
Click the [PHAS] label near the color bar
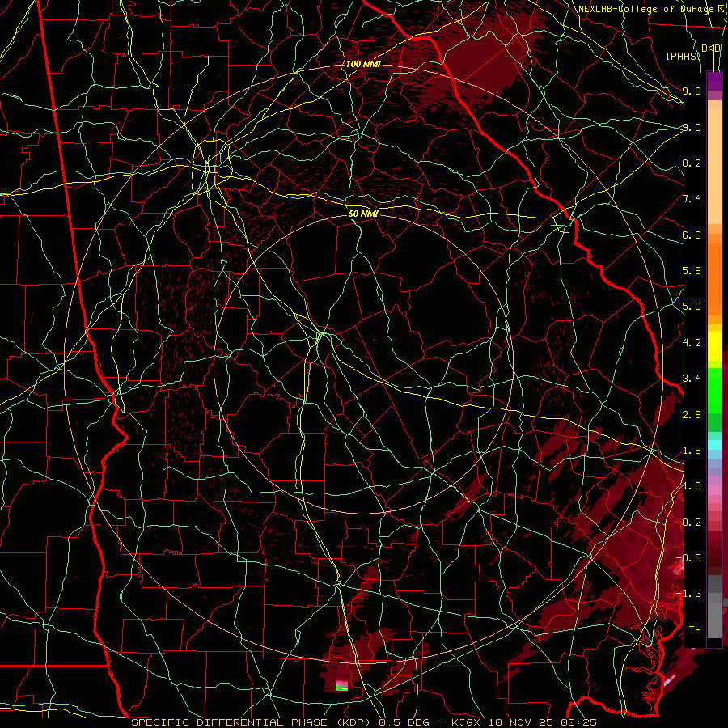[x=684, y=56]
